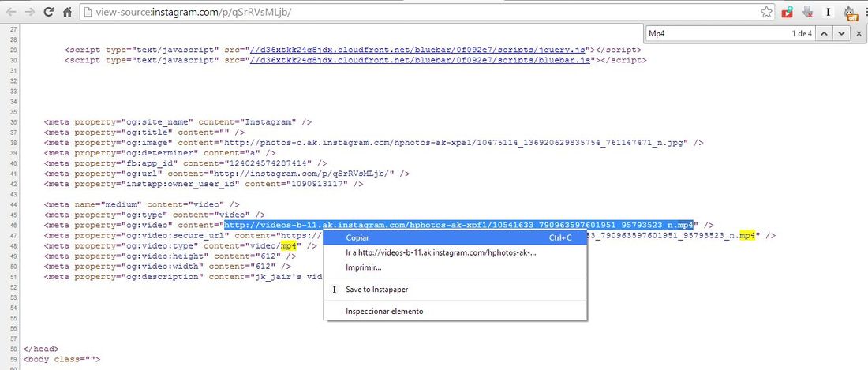
Task: Click the meta name medium line
Action: [142, 204]
